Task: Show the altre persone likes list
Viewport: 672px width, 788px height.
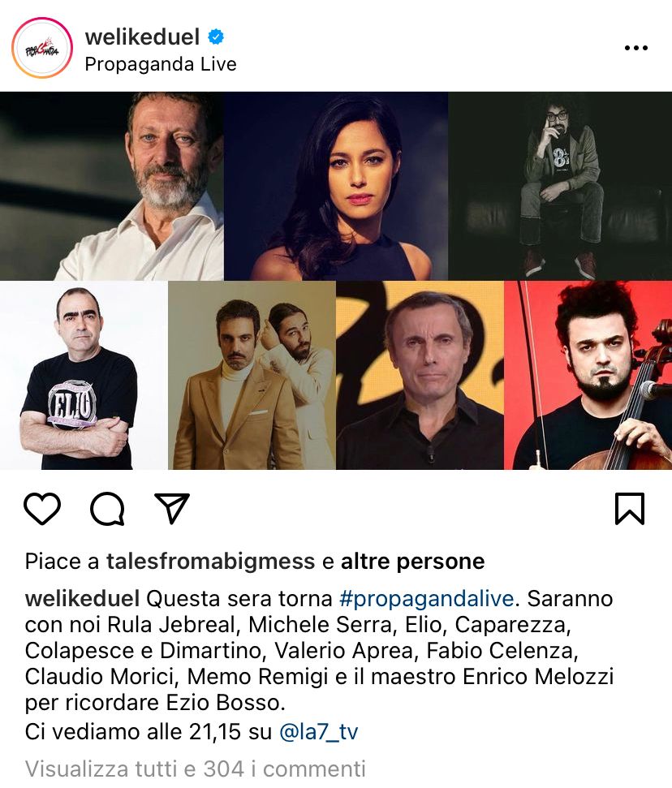Action: 412,562
